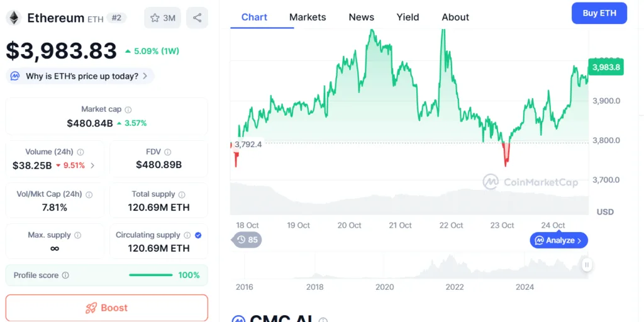The height and width of the screenshot is (322, 644).
Task: Click the FDV info icon
Action: click(x=167, y=152)
